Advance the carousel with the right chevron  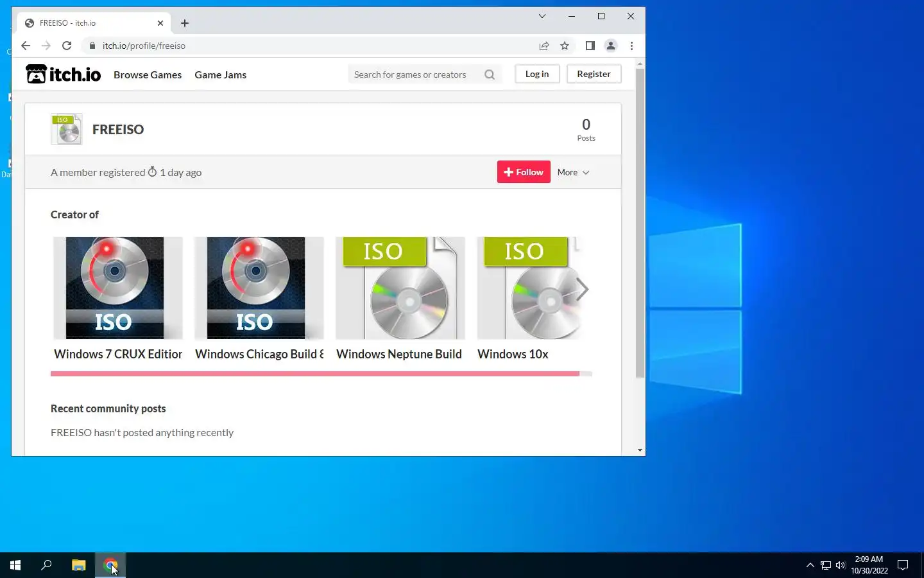pos(582,289)
